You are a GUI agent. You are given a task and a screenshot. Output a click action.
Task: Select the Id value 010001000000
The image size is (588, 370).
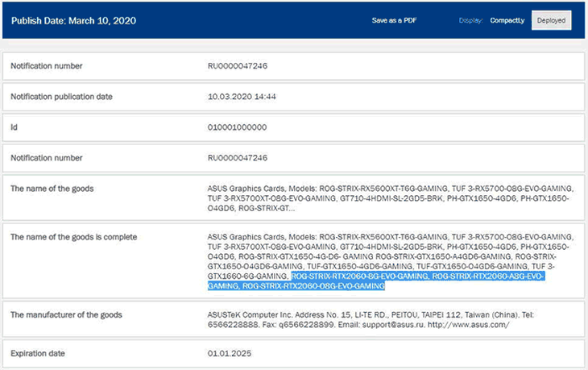click(238, 127)
